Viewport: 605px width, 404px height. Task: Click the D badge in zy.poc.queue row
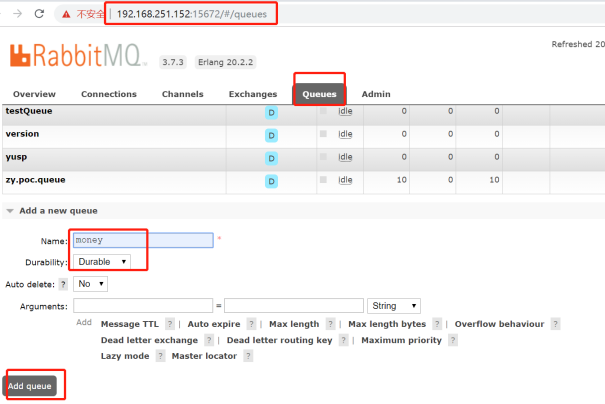271,181
